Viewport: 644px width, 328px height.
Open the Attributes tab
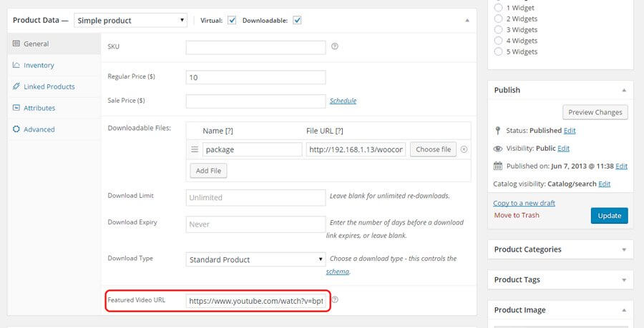point(39,108)
